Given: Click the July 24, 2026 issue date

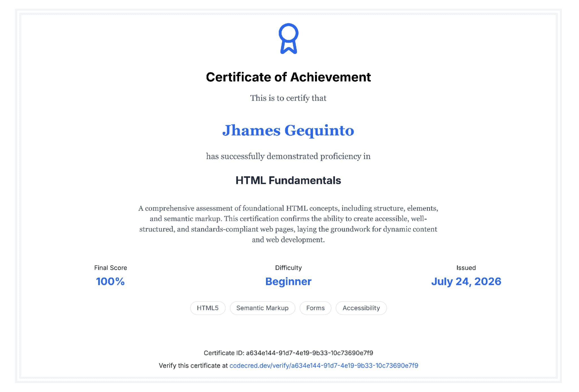Looking at the screenshot, I should (466, 282).
